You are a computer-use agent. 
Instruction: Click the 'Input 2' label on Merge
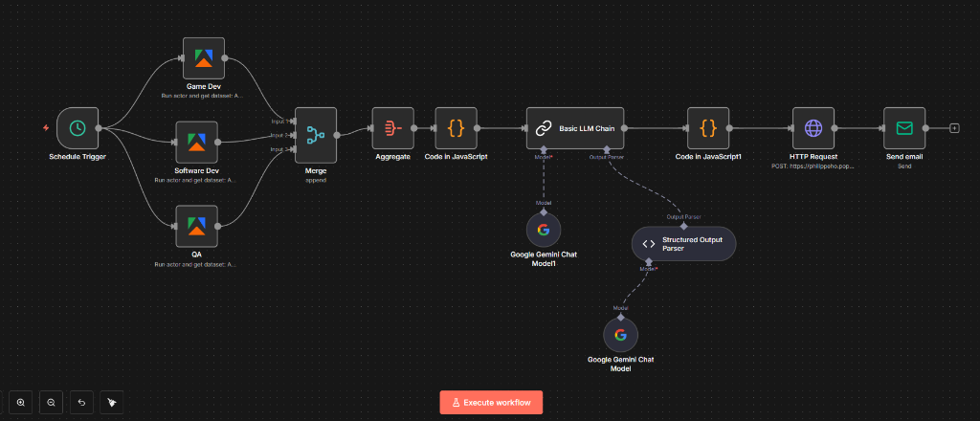(278, 135)
